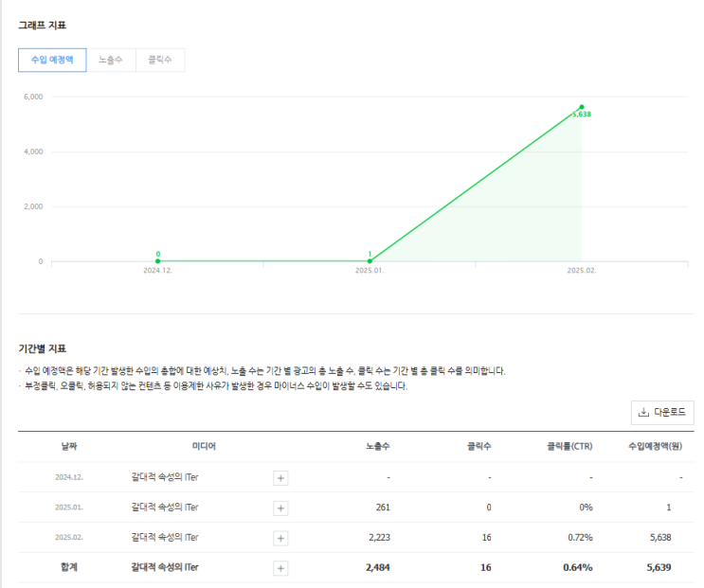Expand the 2025.02. row plus icon
Viewport: 704px width, 588px height.
click(280, 538)
